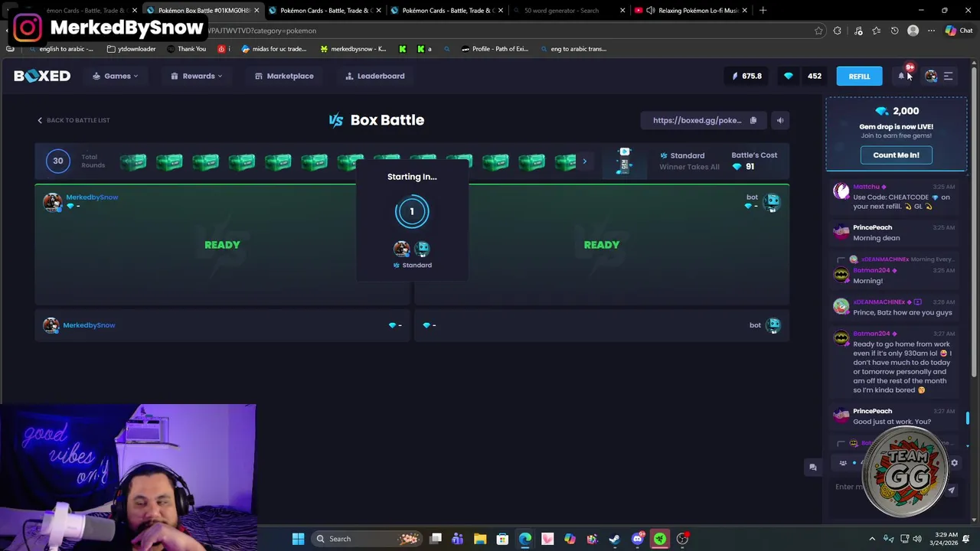Switch to the 50 word generator tab
This screenshot has height=551, width=980.
pyautogui.click(x=567, y=10)
